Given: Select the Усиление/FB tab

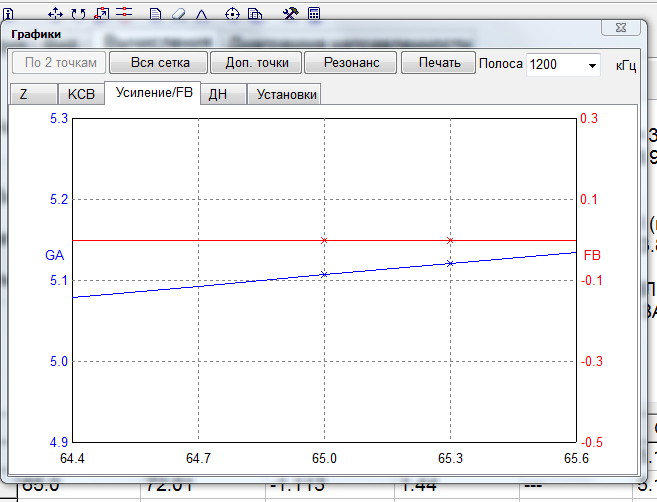Looking at the screenshot, I should [x=153, y=92].
